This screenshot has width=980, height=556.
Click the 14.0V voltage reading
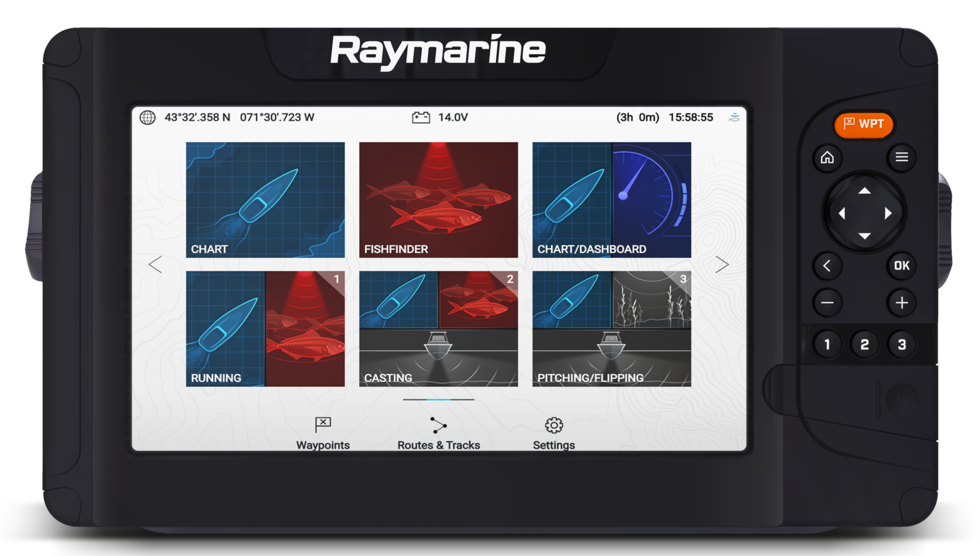click(x=453, y=118)
